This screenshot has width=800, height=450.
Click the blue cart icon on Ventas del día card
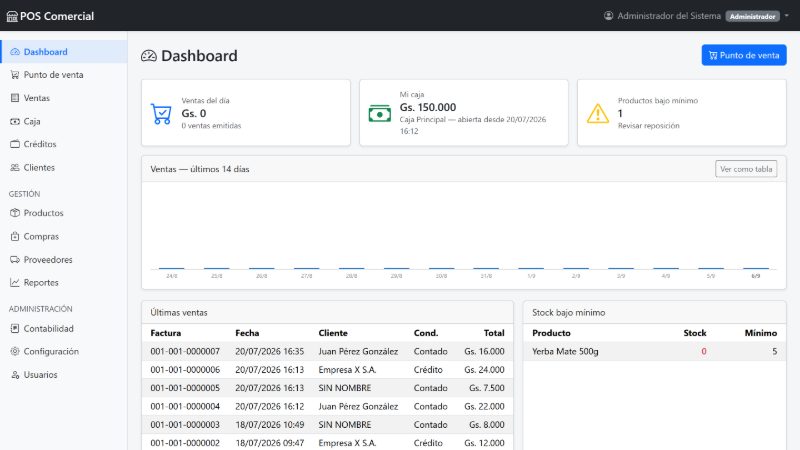click(x=161, y=113)
